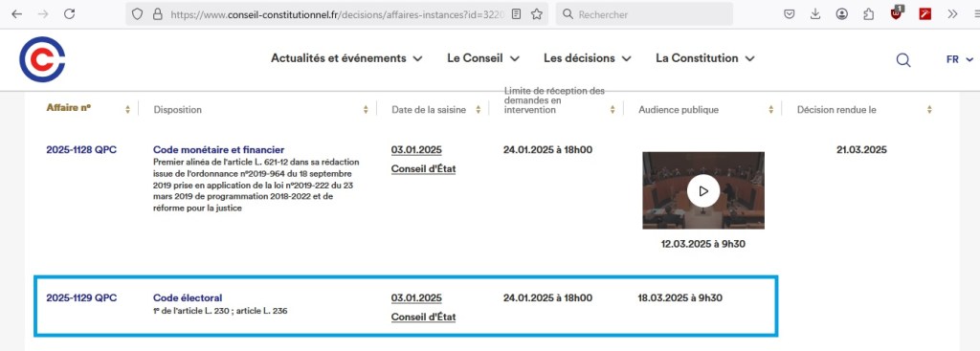Open the FR language dropdown
980x351 pixels.
960,60
